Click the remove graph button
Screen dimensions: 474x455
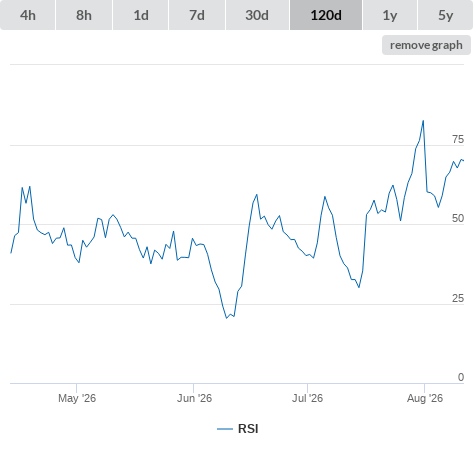tap(426, 45)
